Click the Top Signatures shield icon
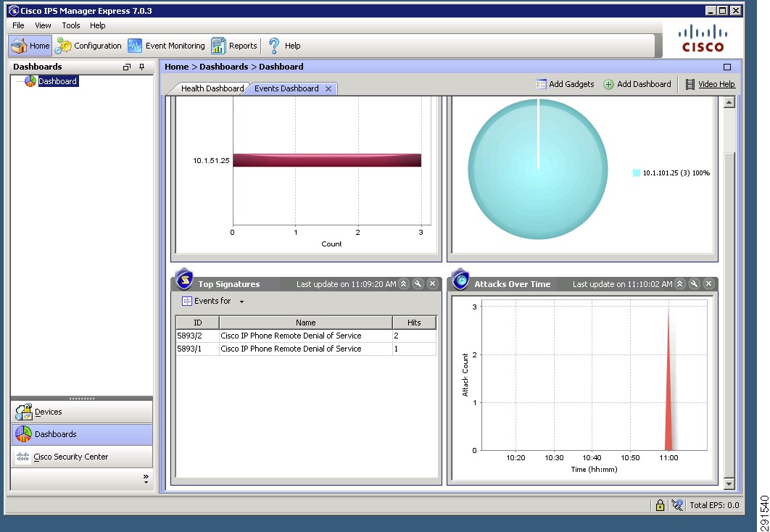770x532 pixels. [x=184, y=279]
